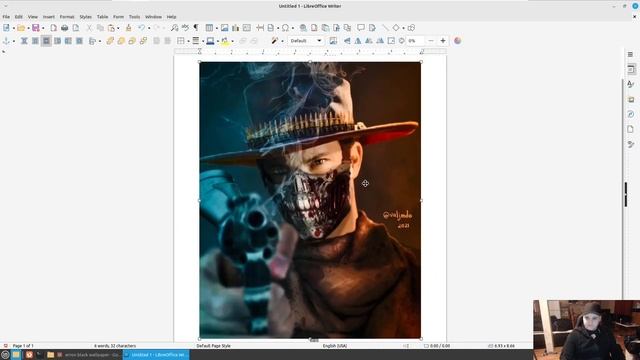This screenshot has width=640, height=360.
Task: Click the New document icon
Action: click(x=6, y=28)
